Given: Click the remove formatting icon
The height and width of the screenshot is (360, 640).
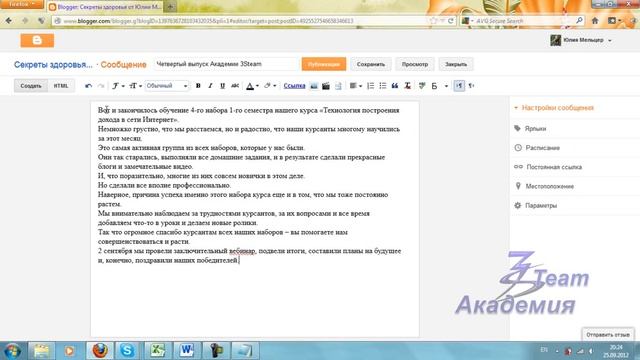Looking at the screenshot, I should click(x=407, y=86).
